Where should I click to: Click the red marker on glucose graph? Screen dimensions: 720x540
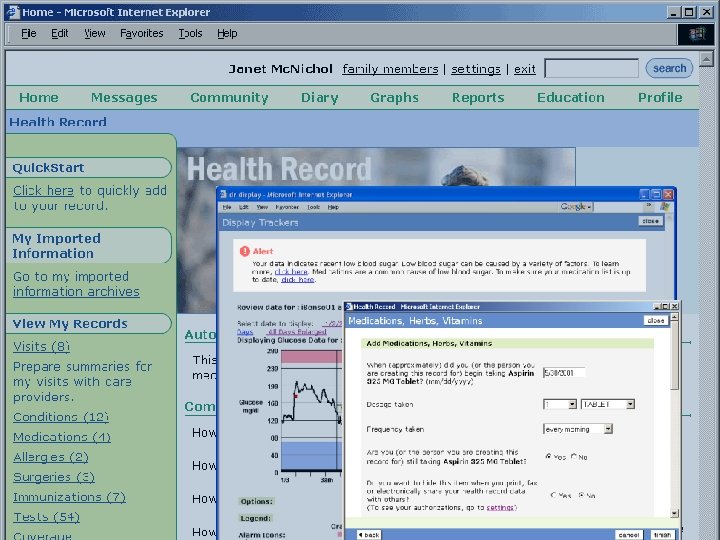(296, 395)
